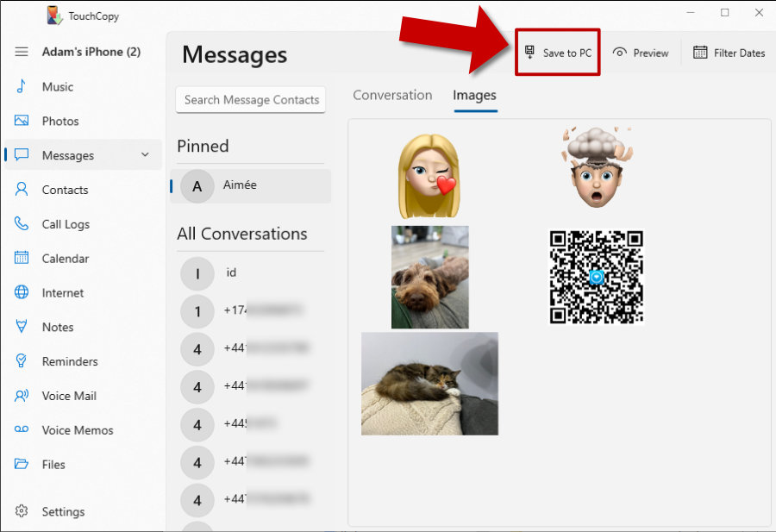Click the Preview button label
Image resolution: width=776 pixels, height=532 pixels.
[651, 53]
